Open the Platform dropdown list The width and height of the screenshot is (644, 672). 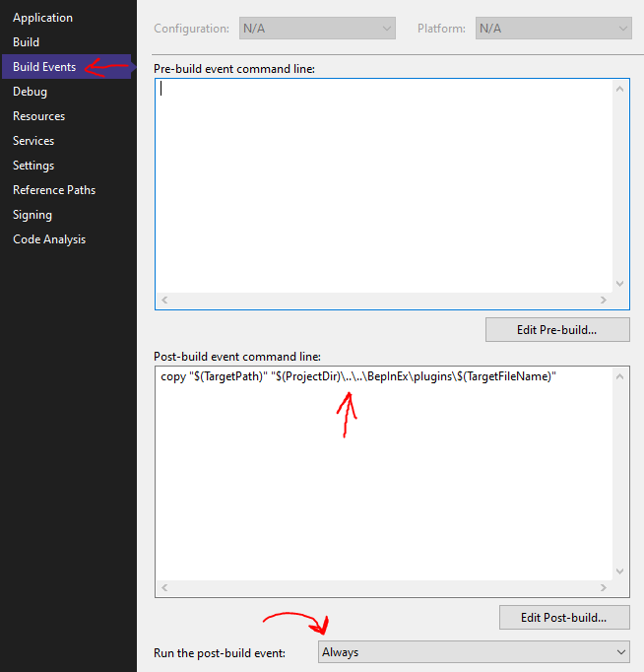tap(552, 30)
